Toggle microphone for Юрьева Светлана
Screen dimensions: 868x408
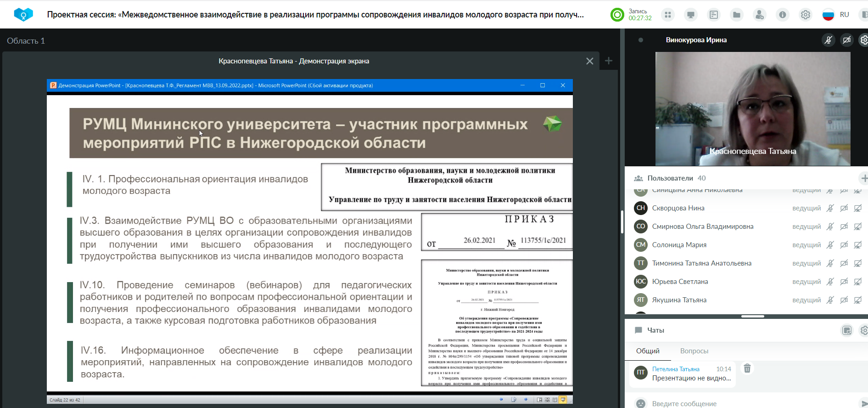tap(830, 282)
